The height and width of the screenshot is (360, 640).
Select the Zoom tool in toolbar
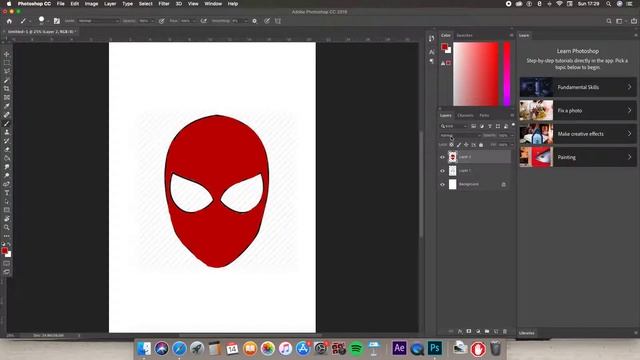(7, 227)
